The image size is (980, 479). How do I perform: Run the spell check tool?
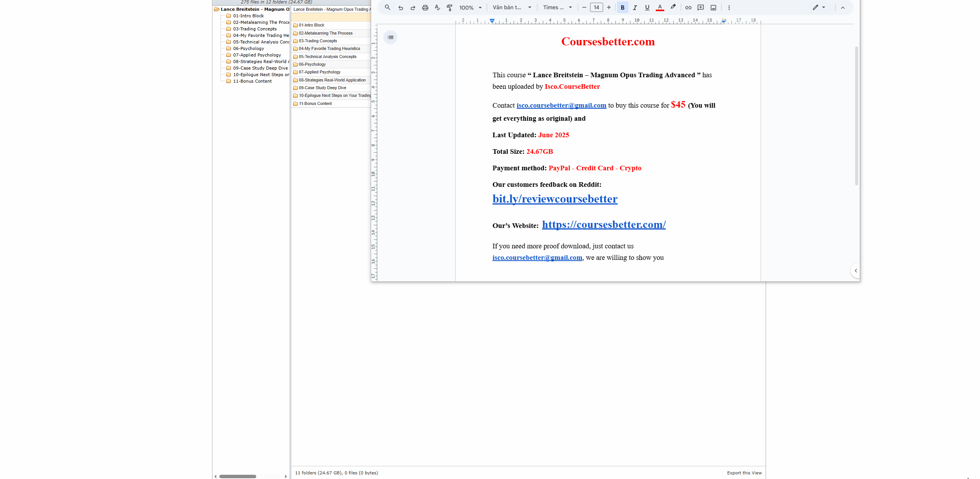pyautogui.click(x=437, y=8)
